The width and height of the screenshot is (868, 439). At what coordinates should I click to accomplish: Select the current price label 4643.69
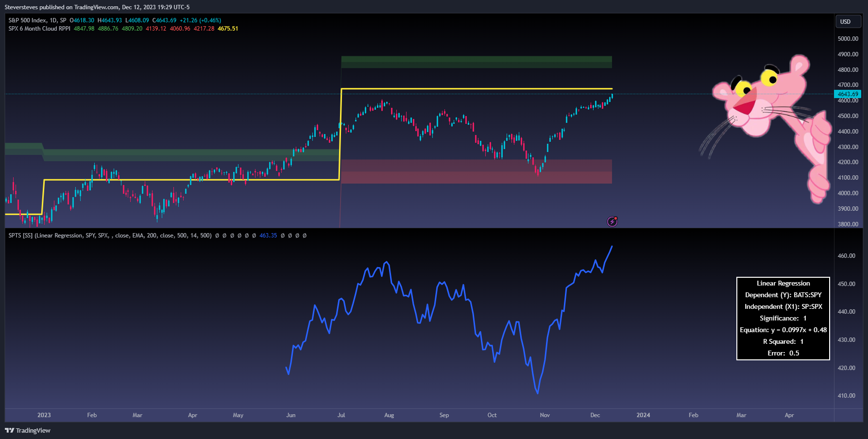[x=848, y=94]
